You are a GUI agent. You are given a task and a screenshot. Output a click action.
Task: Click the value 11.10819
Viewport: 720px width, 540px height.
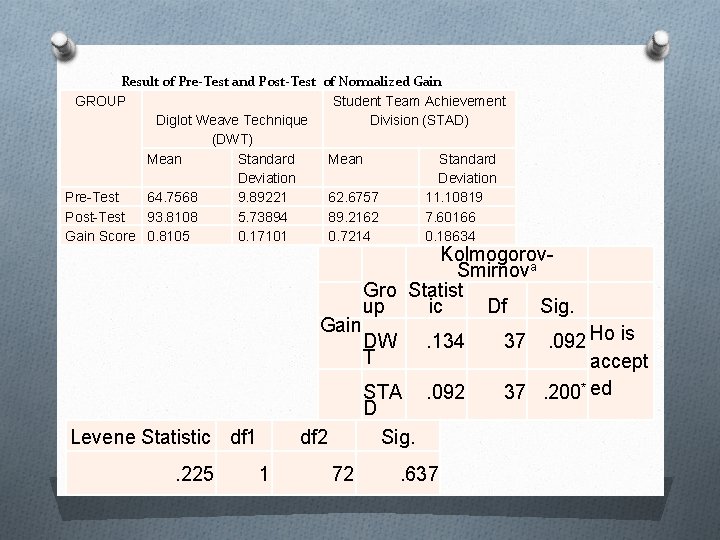pos(454,197)
